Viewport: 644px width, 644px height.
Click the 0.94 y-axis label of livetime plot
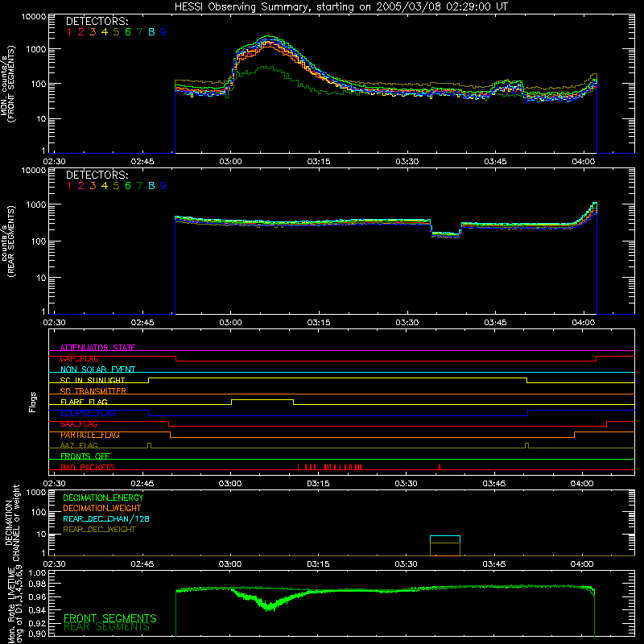36,609
